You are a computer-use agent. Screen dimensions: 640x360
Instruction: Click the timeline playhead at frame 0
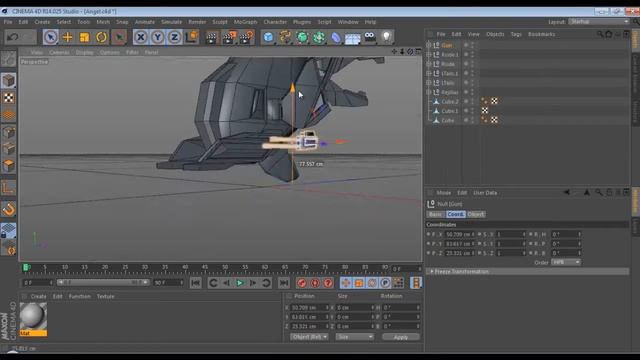tap(26, 267)
